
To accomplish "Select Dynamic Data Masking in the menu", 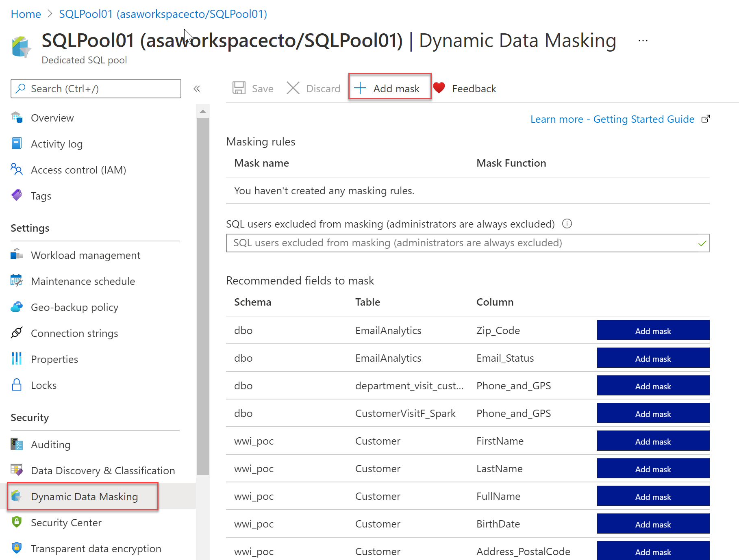I will (x=84, y=496).
